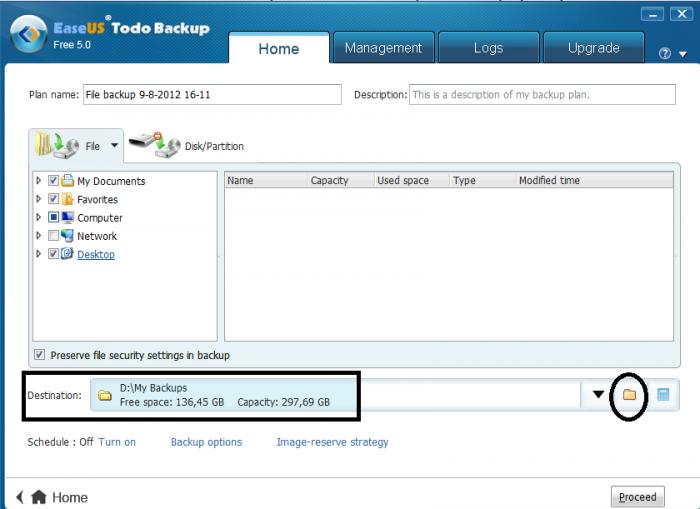
Task: Click the Disk/Partition backup icon
Action: (x=155, y=145)
